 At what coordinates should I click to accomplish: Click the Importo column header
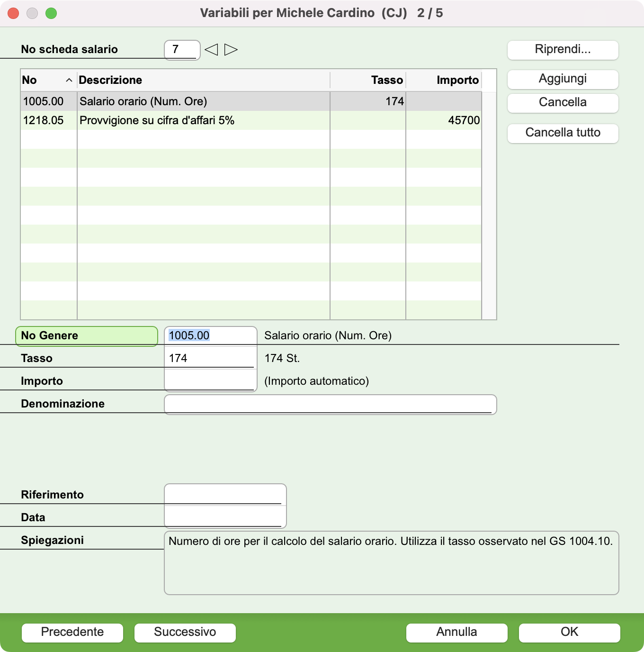444,80
